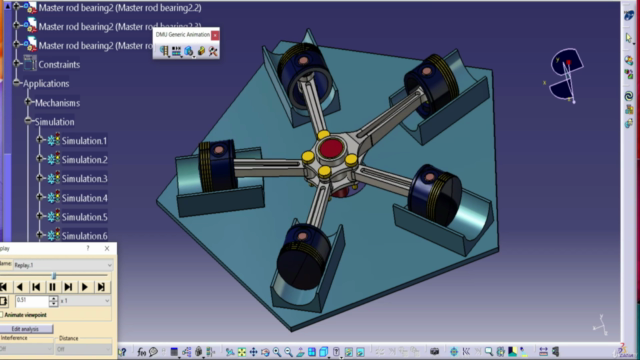The width and height of the screenshot is (640, 360).
Task: Click the yellow clash icon in DMU Generic Animation
Action: click(x=201, y=51)
